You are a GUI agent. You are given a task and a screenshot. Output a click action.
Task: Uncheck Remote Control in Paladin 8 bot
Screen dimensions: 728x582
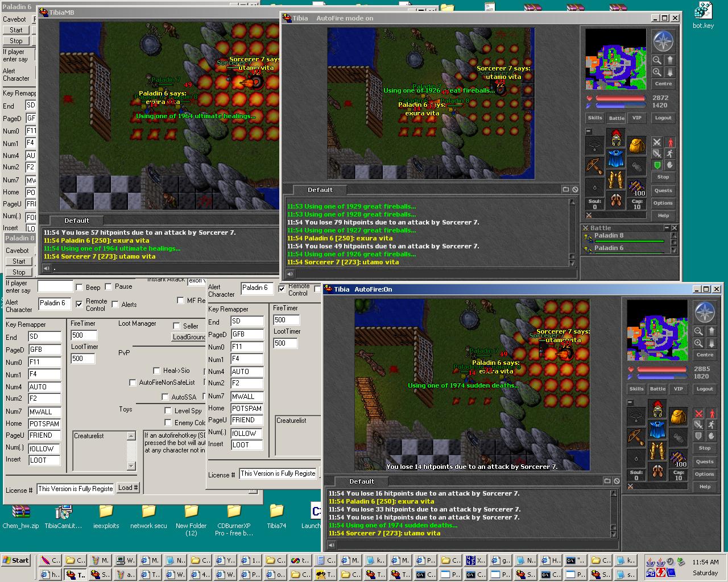(x=79, y=304)
